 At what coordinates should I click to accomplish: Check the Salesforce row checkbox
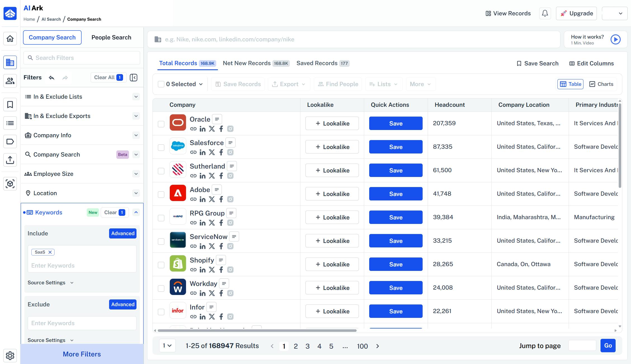click(x=161, y=147)
